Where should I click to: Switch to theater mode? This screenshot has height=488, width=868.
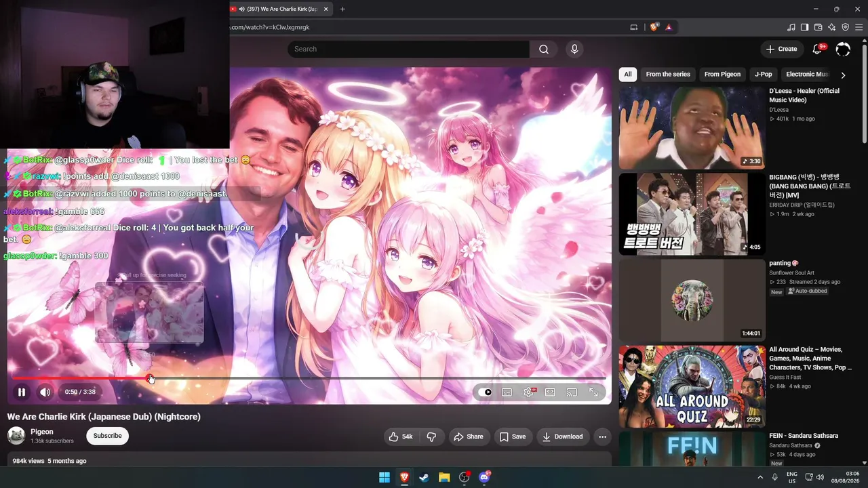click(550, 392)
